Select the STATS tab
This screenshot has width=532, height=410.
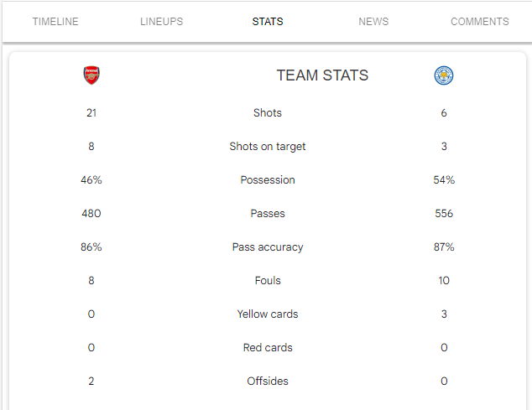[268, 22]
